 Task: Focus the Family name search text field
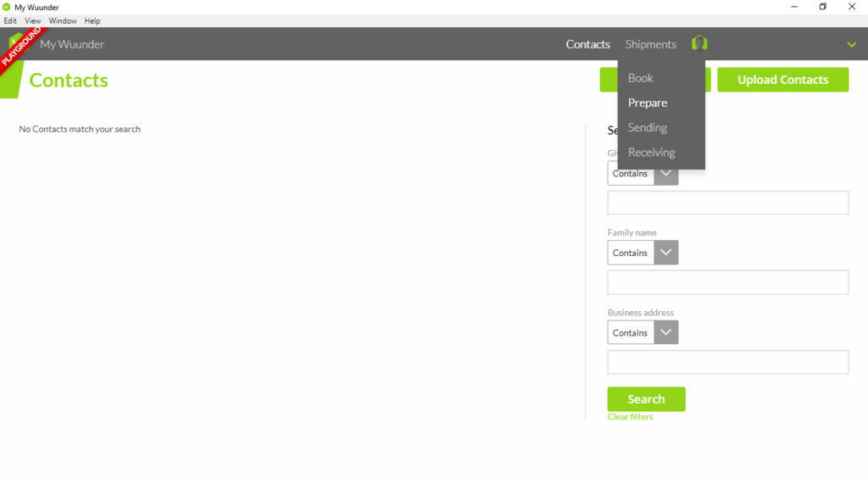728,282
